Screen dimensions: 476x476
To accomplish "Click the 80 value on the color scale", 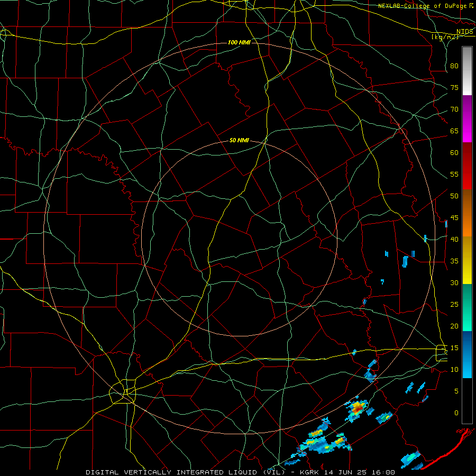I will pyautogui.click(x=454, y=66).
